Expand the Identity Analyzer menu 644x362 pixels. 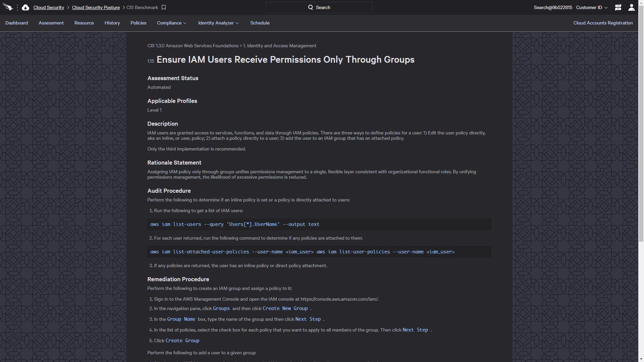pos(218,23)
